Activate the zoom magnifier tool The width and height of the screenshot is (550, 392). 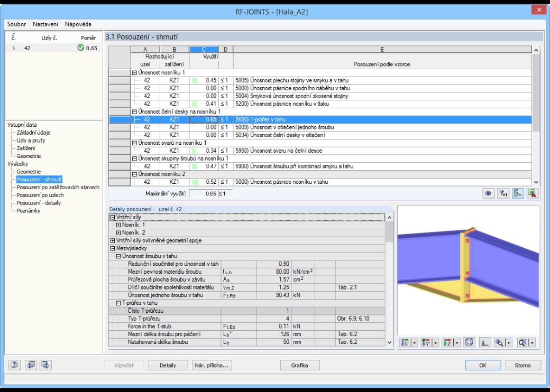coord(499,343)
